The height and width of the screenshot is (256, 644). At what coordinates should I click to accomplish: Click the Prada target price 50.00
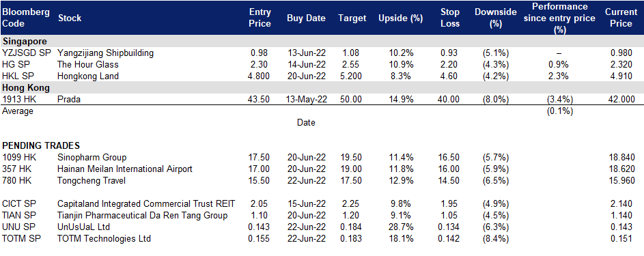click(x=352, y=99)
